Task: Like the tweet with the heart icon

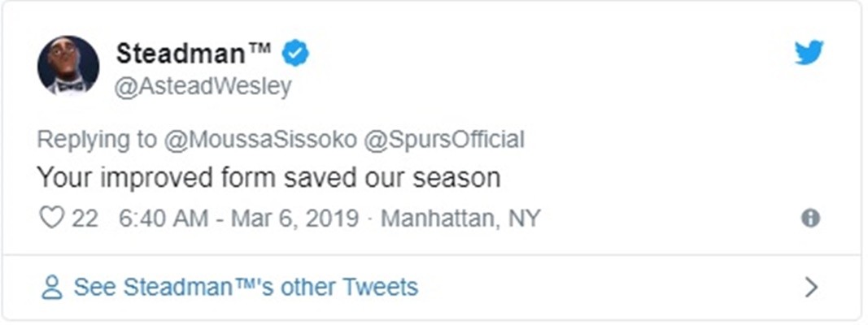Action: pyautogui.click(x=51, y=218)
